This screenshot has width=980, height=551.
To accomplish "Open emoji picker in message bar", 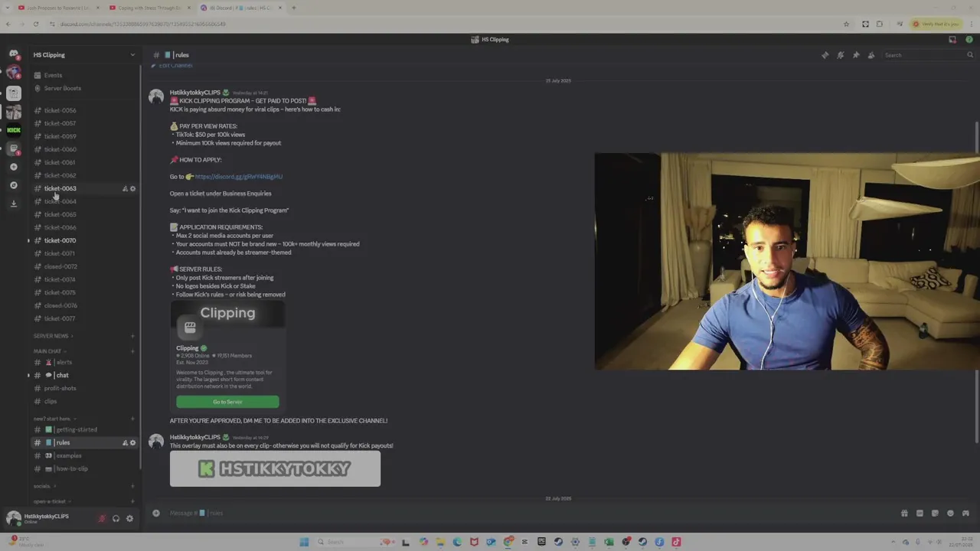I will (950, 513).
